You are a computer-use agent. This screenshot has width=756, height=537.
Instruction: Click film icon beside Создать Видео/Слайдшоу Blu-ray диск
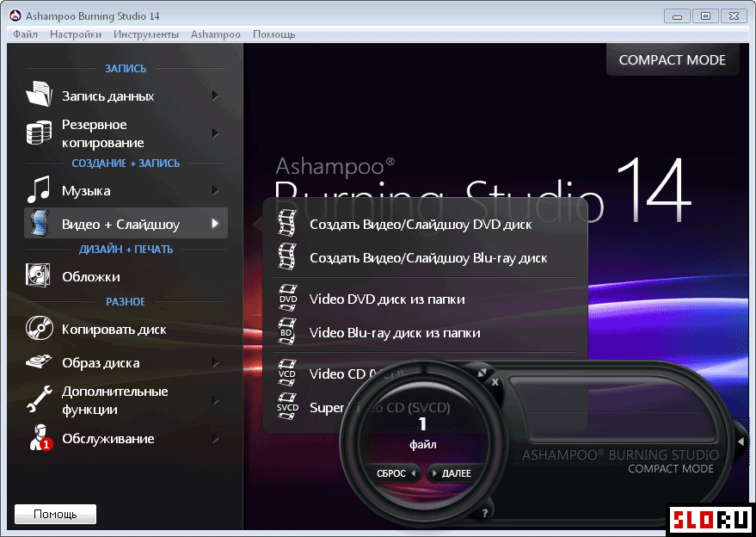pos(287,256)
